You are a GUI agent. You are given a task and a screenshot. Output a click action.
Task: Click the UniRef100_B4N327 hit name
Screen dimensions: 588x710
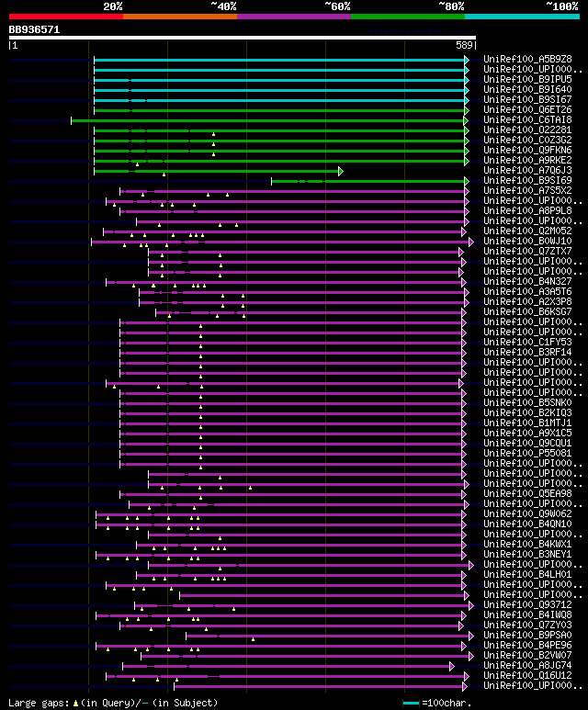(x=527, y=281)
